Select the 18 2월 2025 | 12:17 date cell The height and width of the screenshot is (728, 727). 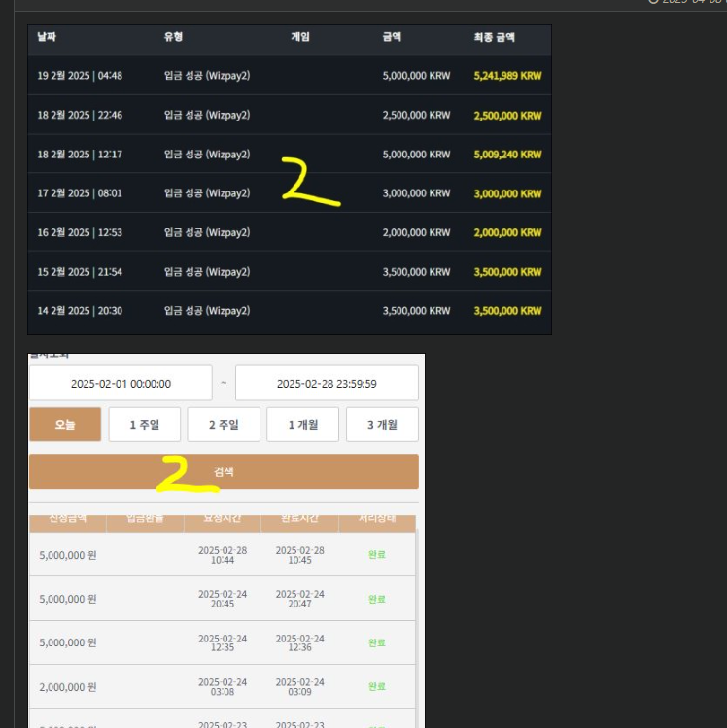pos(80,155)
